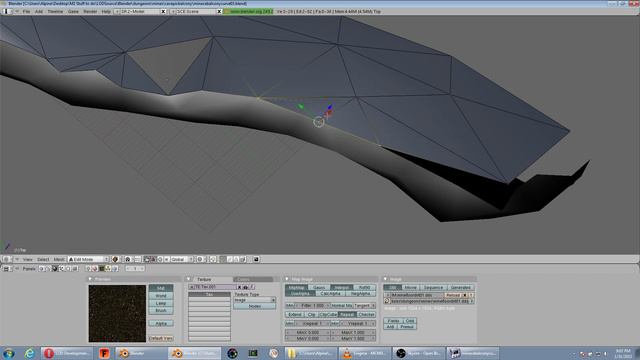The width and height of the screenshot is (640, 360).
Task: Select the Lamp preview button
Action: pos(161,303)
